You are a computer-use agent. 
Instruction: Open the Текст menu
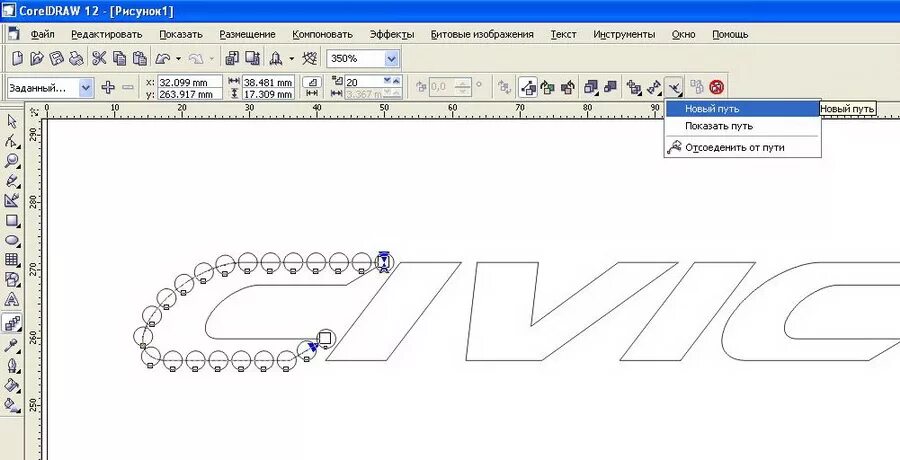pyautogui.click(x=564, y=34)
